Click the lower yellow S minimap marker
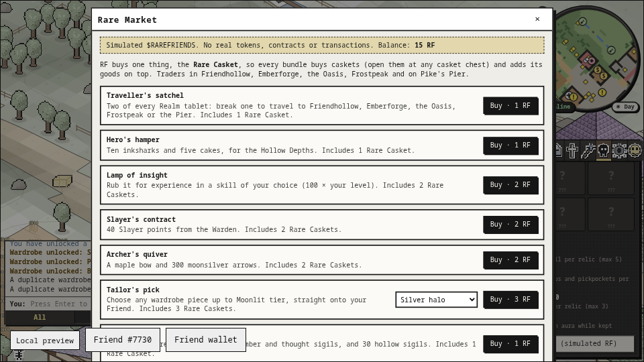 click(x=603, y=76)
